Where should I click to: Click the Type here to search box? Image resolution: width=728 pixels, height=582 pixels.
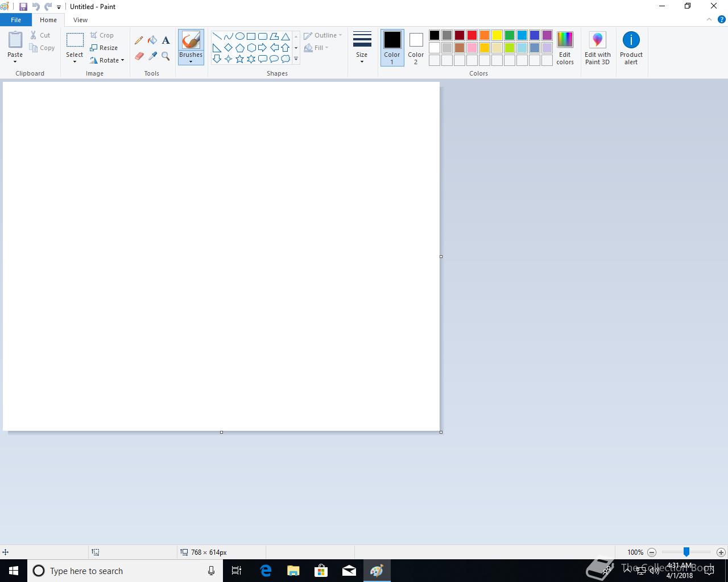pos(125,571)
